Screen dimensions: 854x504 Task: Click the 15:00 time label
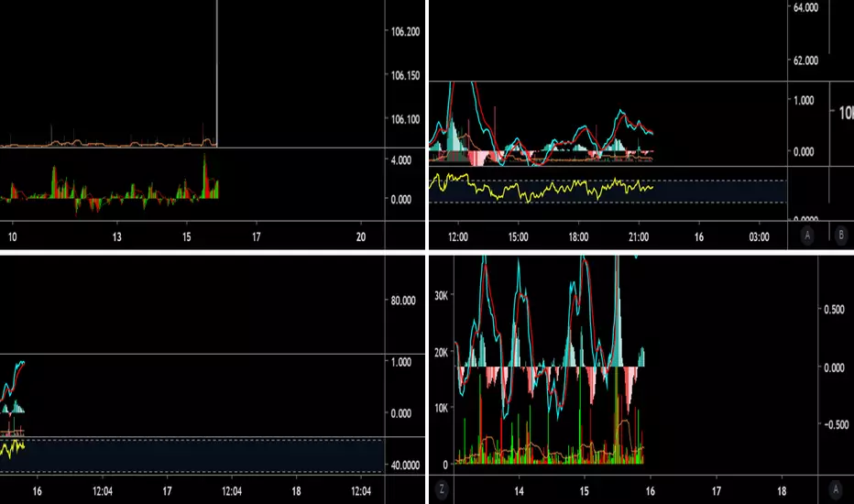click(518, 237)
